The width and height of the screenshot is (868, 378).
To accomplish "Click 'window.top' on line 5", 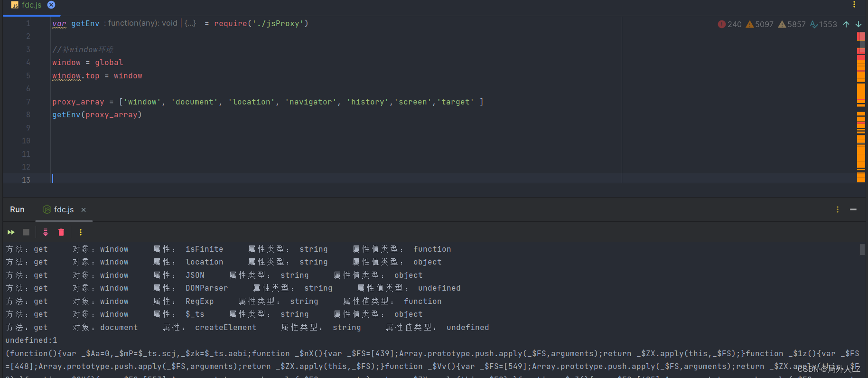I will click(76, 76).
